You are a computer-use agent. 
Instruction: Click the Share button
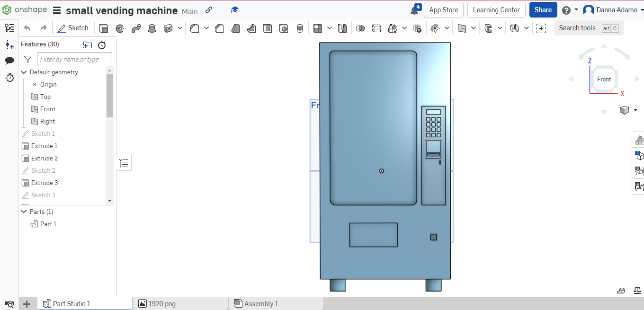click(543, 9)
